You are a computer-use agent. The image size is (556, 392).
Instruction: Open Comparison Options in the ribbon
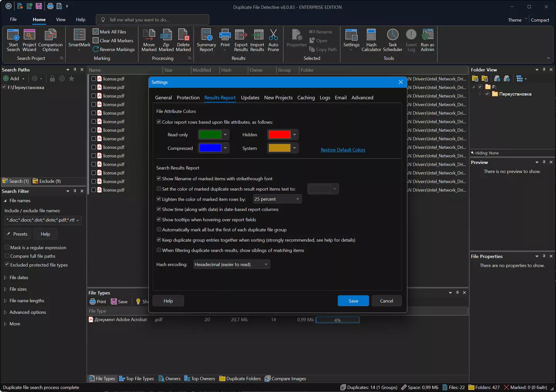[50, 40]
